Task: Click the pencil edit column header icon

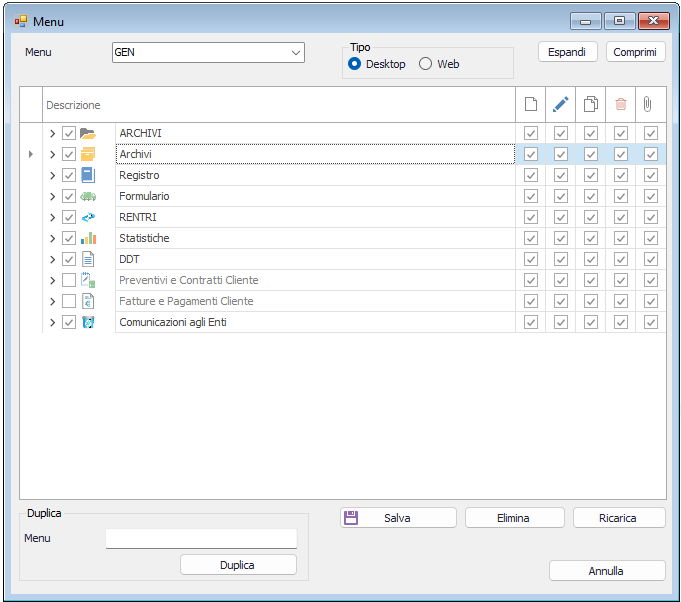Action: click(x=561, y=104)
